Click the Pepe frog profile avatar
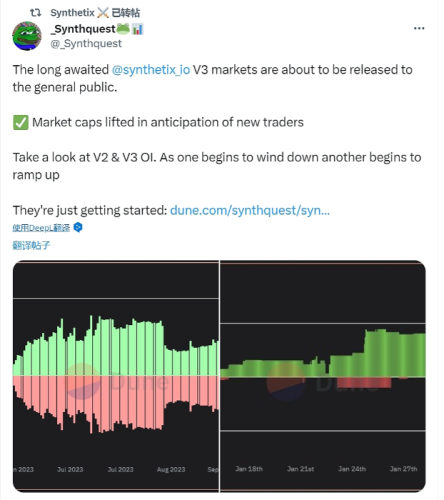 (x=27, y=36)
